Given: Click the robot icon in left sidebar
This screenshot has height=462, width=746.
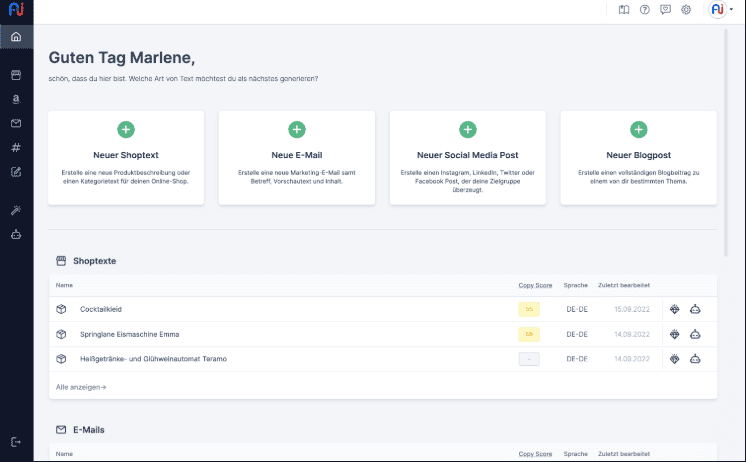Looking at the screenshot, I should pos(16,235).
